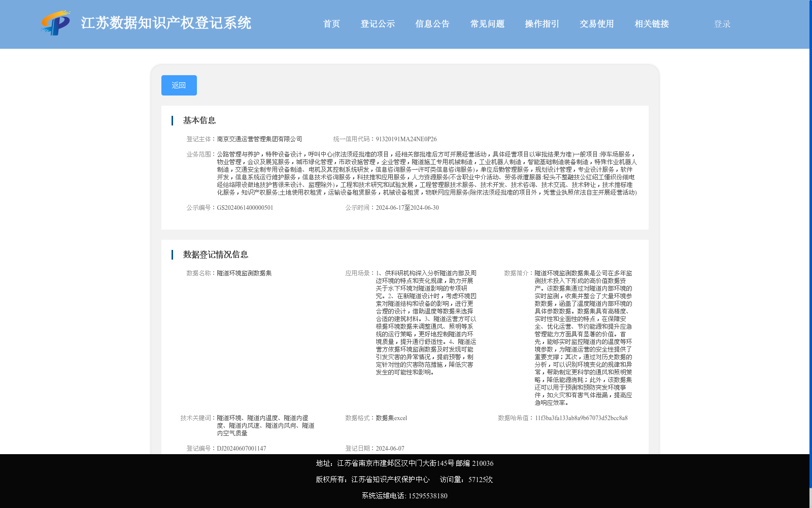This screenshot has height=508, width=812.
Task: Click the site title 江苏数据知识产权登记系统
Action: [x=166, y=23]
